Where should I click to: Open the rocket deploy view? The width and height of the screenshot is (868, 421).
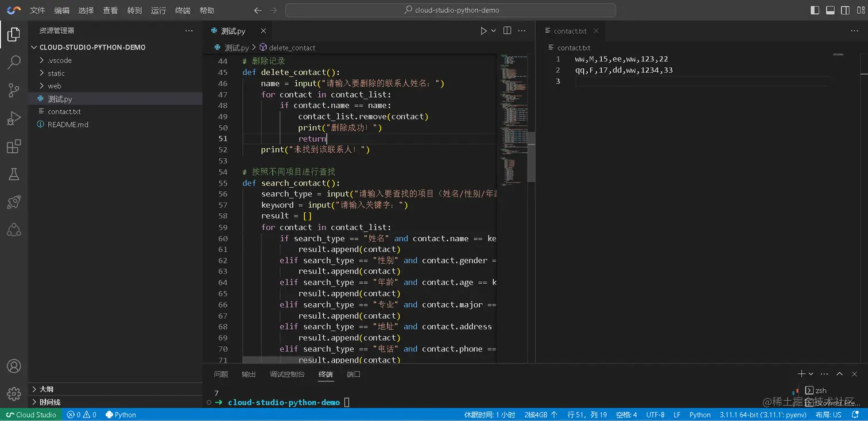coord(14,202)
